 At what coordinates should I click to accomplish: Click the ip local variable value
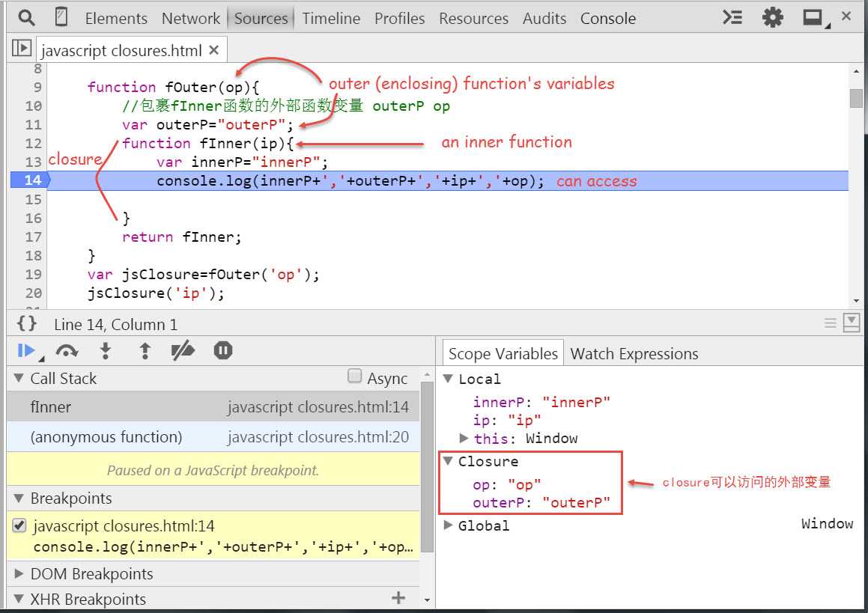pyautogui.click(x=524, y=421)
